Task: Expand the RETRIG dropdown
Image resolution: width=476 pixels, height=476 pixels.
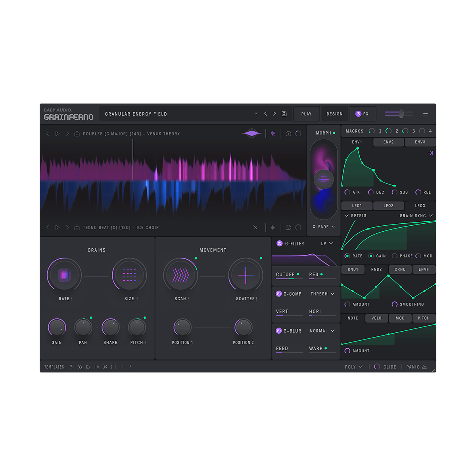Action: click(355, 216)
